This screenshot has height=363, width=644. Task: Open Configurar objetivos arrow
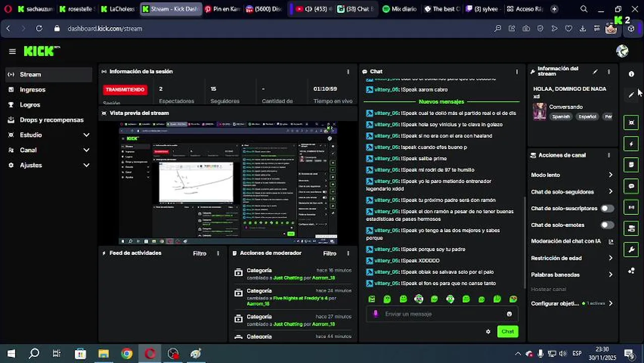click(610, 304)
